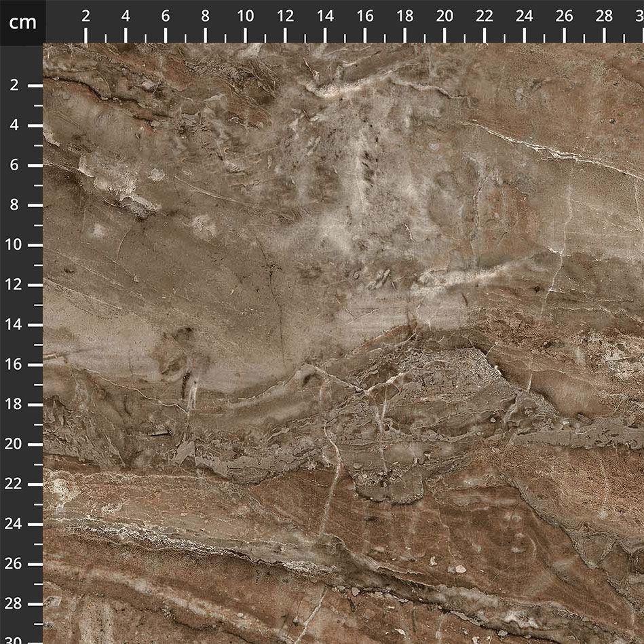Click the 28 mark on the top ruler

[604, 17]
